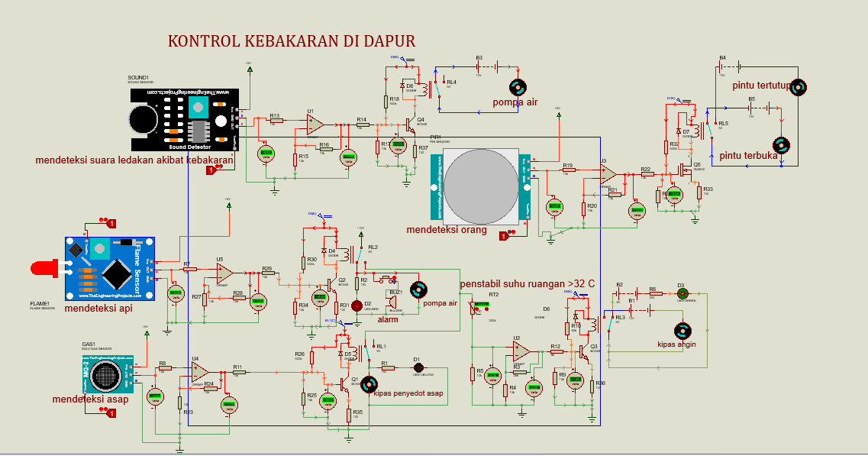The height and width of the screenshot is (456, 868).
Task: Select resistor R11
Action: [x=239, y=372]
